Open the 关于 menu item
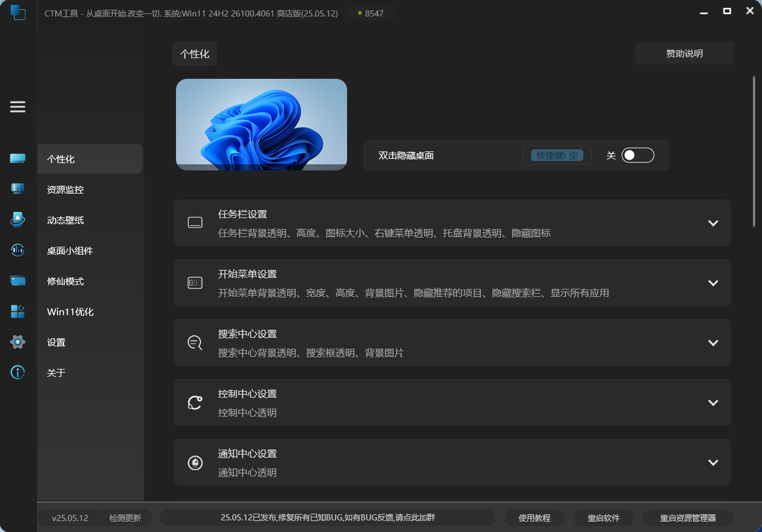 click(x=90, y=373)
